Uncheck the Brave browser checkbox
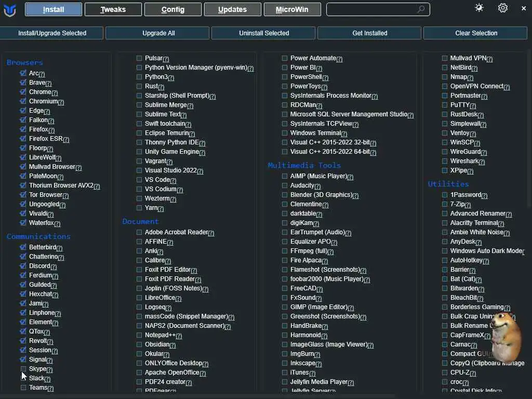This screenshot has width=532, height=399. coord(23,83)
